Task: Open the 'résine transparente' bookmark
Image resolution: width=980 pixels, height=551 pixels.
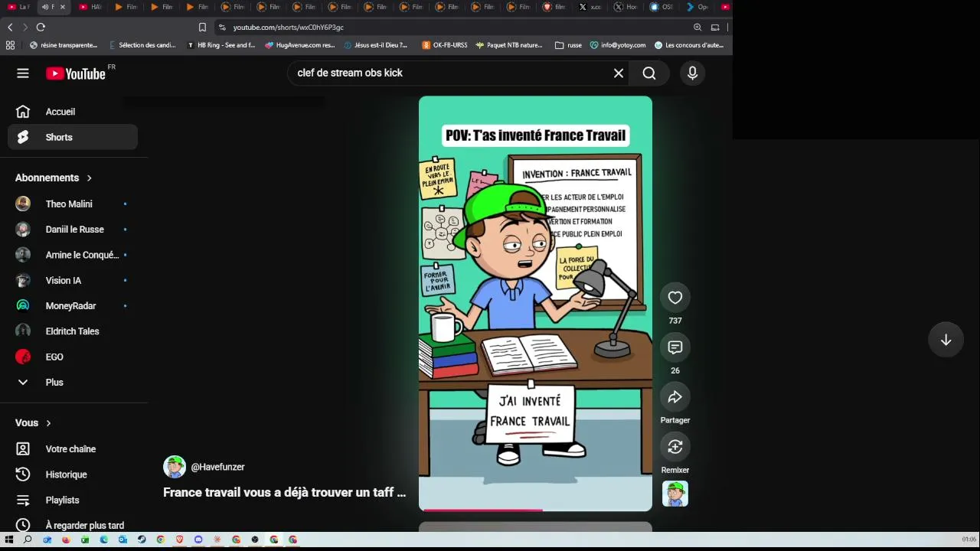Action: [x=64, y=45]
